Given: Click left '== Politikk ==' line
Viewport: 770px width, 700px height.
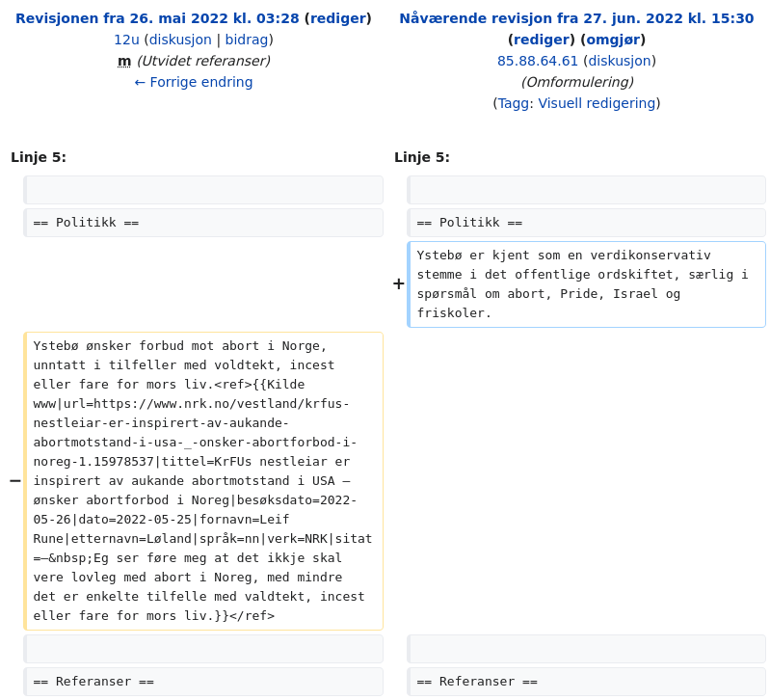Looking at the screenshot, I should point(203,223).
